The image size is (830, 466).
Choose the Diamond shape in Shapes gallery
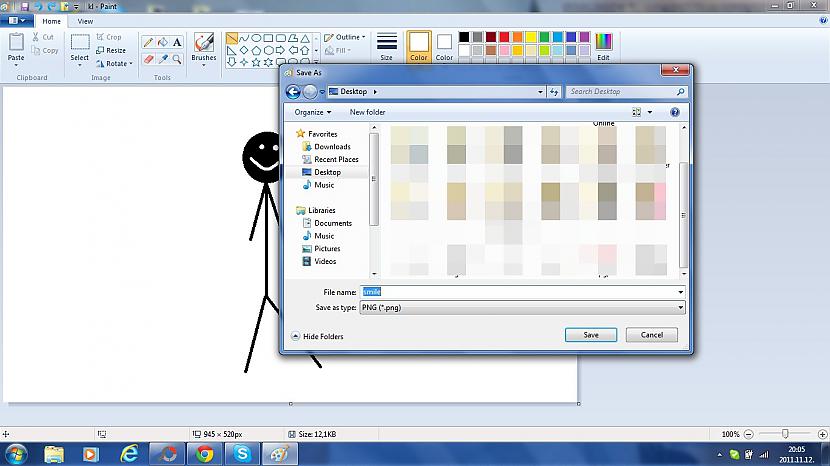click(243, 50)
